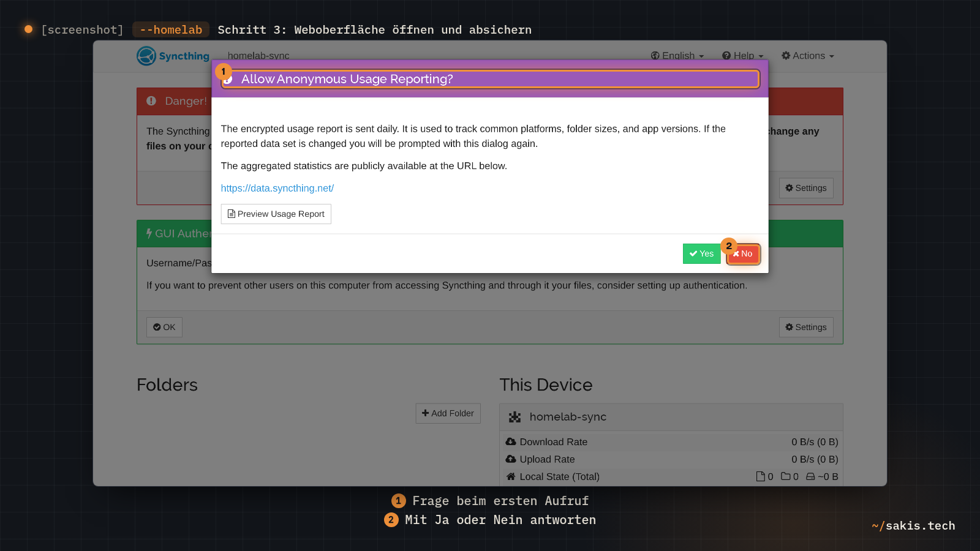This screenshot has width=980, height=551.
Task: Click the Yes button in usage dialog
Action: 702,253
